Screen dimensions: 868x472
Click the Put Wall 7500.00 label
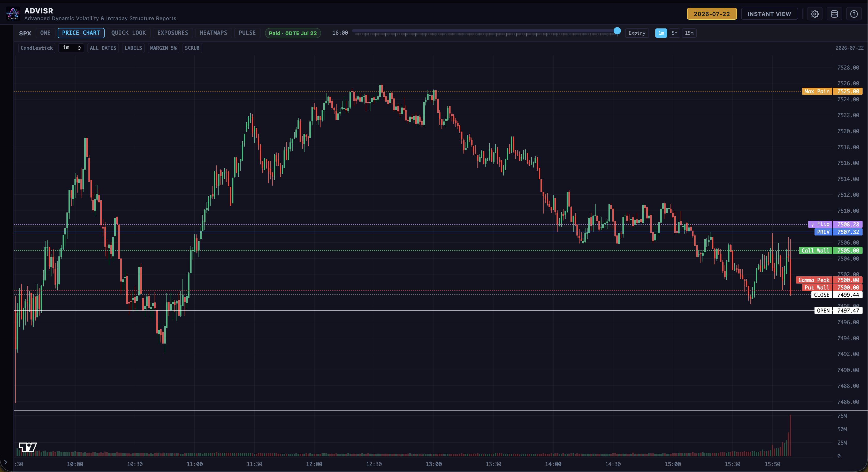pyautogui.click(x=832, y=287)
